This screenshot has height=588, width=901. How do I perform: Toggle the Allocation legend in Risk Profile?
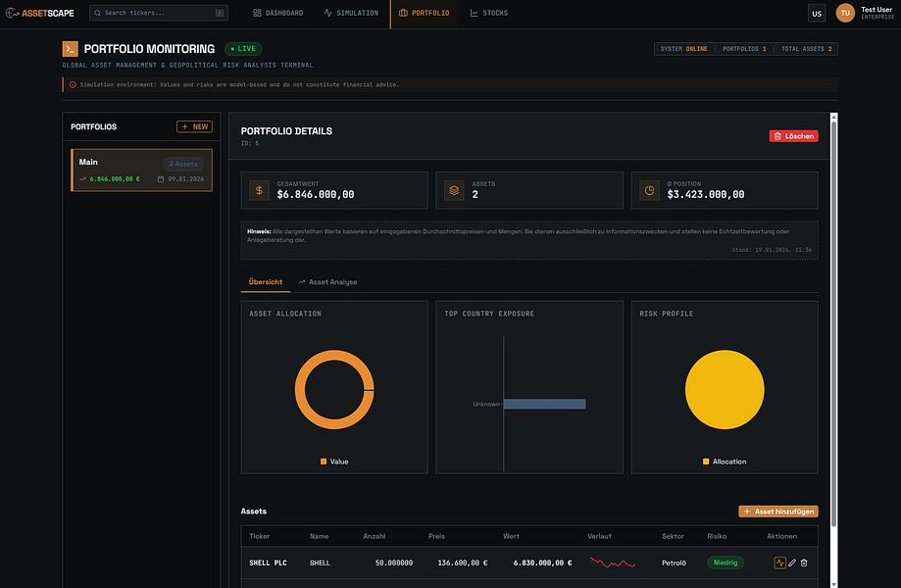[725, 462]
